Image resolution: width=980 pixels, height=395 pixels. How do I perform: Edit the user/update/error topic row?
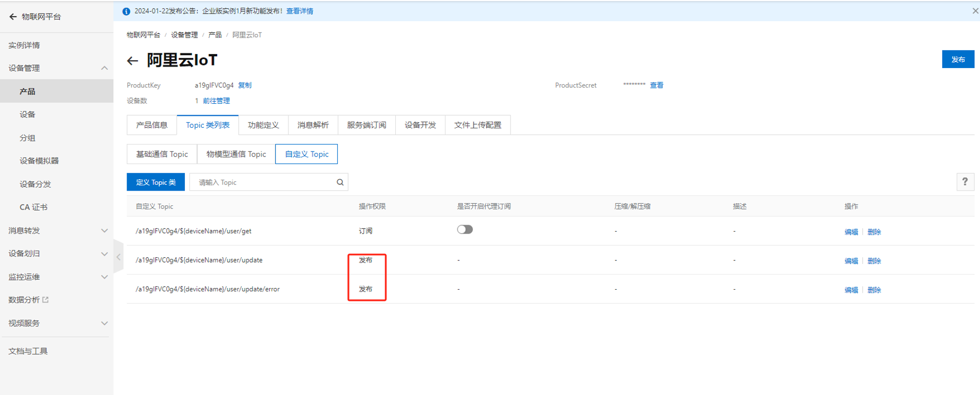[x=851, y=290]
